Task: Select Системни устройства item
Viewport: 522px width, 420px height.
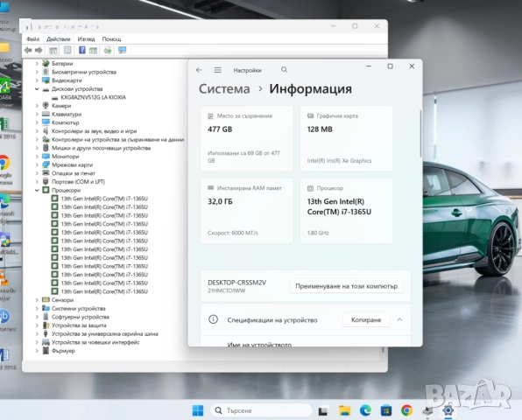Action: 78,309
